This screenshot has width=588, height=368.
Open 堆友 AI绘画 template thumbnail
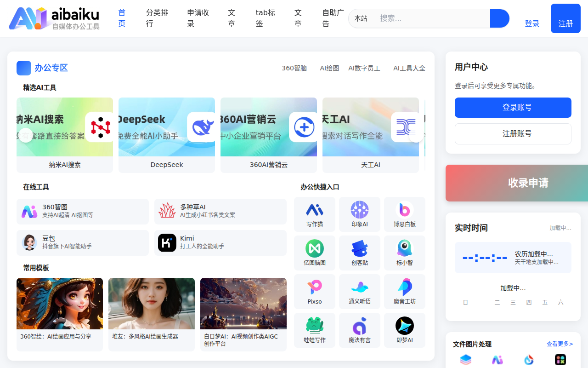pos(152,304)
